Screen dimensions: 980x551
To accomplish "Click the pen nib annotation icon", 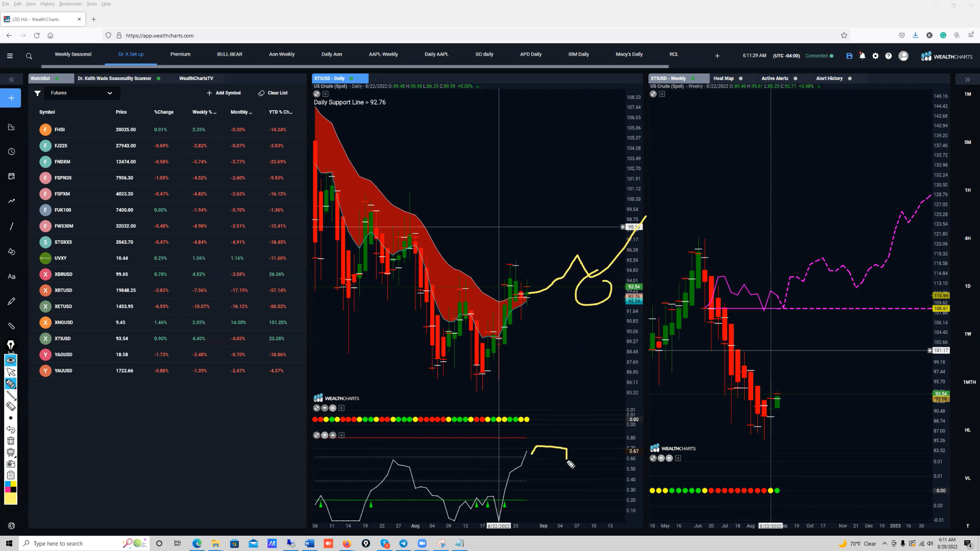I will [x=11, y=345].
